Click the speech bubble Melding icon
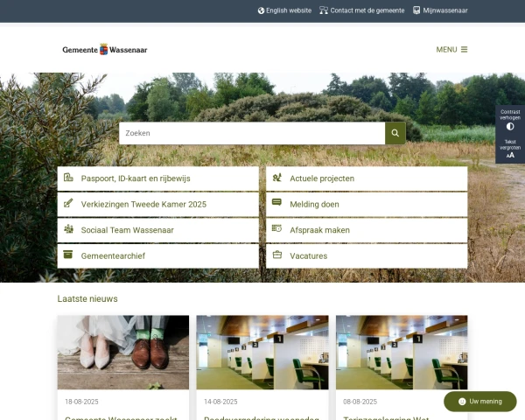 tap(276, 202)
